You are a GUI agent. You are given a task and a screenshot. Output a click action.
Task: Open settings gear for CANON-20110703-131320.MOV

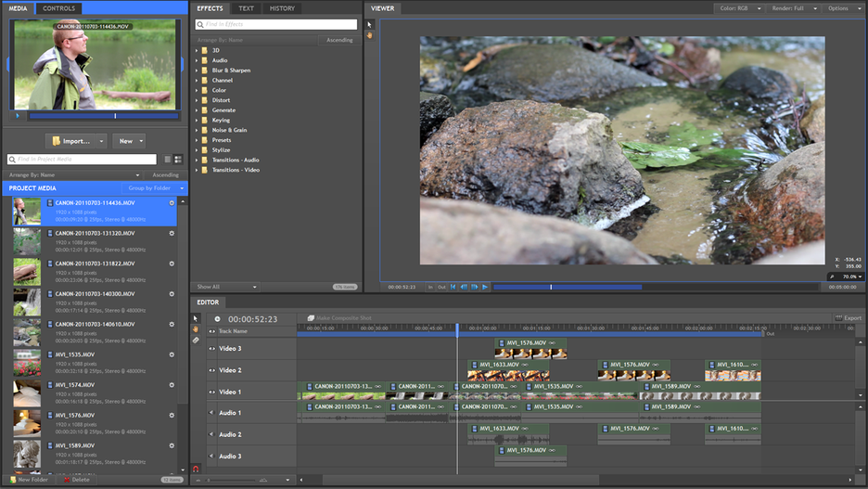click(x=172, y=233)
